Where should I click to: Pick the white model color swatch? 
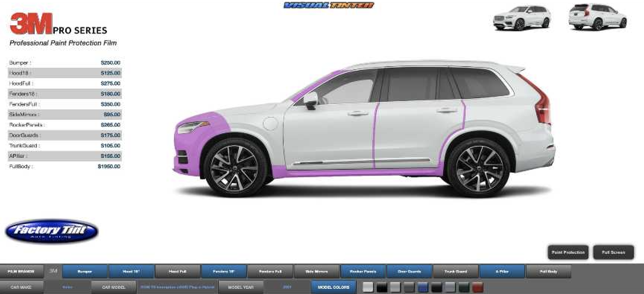(x=368, y=287)
